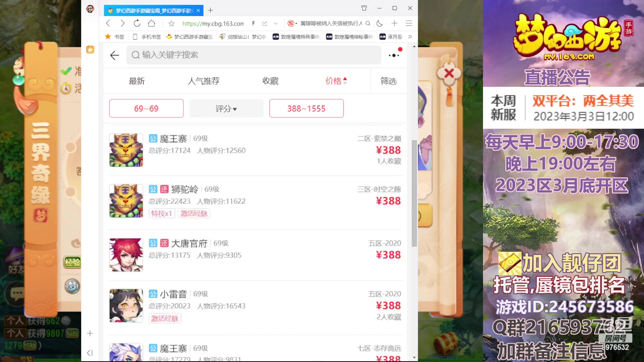Expand address bar dropdown chevron
The image size is (644, 362).
[275, 23]
